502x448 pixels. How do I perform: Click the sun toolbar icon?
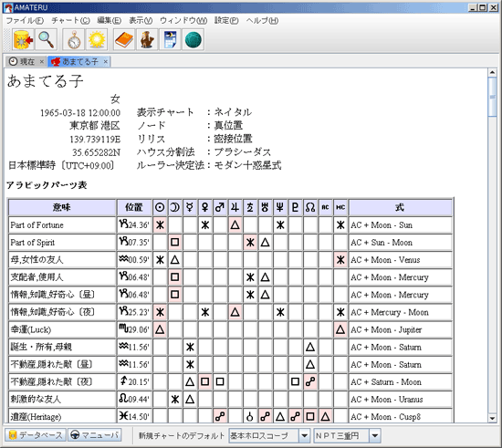pyautogui.click(x=97, y=39)
